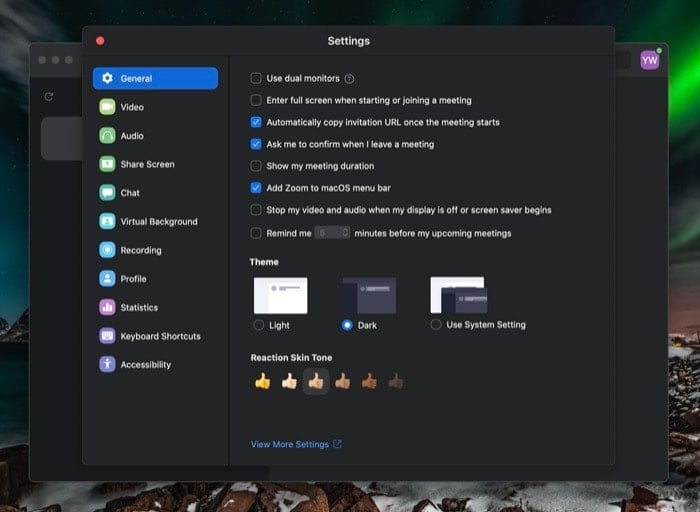Choose the default yellow thumbs-up skin tone
Image resolution: width=700 pixels, height=512 pixels.
pyautogui.click(x=262, y=381)
